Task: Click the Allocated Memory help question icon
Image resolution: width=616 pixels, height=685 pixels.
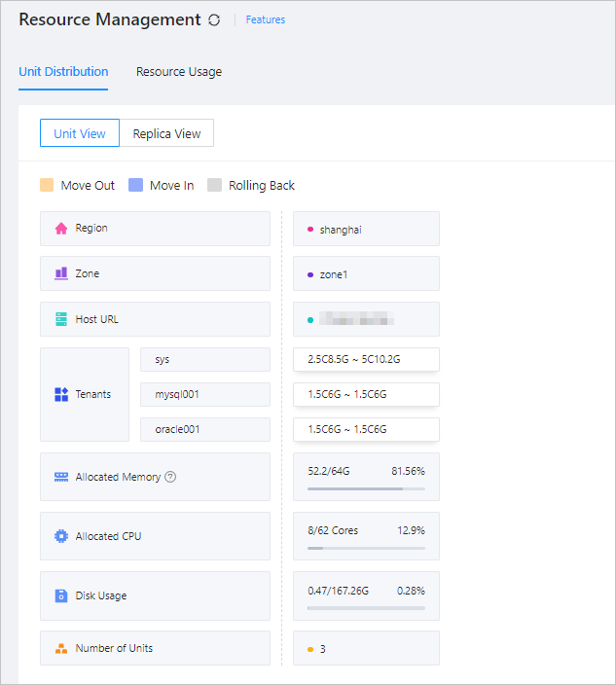Action: tap(170, 477)
